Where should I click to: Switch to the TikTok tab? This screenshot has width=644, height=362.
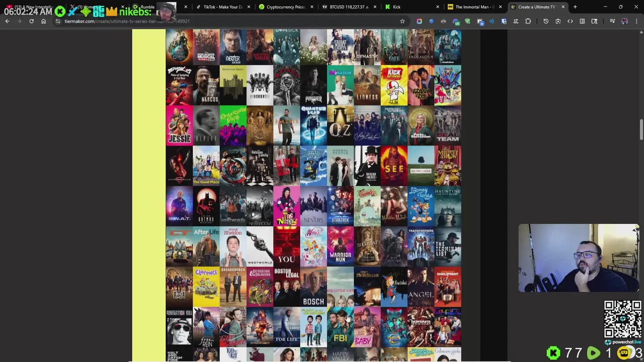coord(223,7)
